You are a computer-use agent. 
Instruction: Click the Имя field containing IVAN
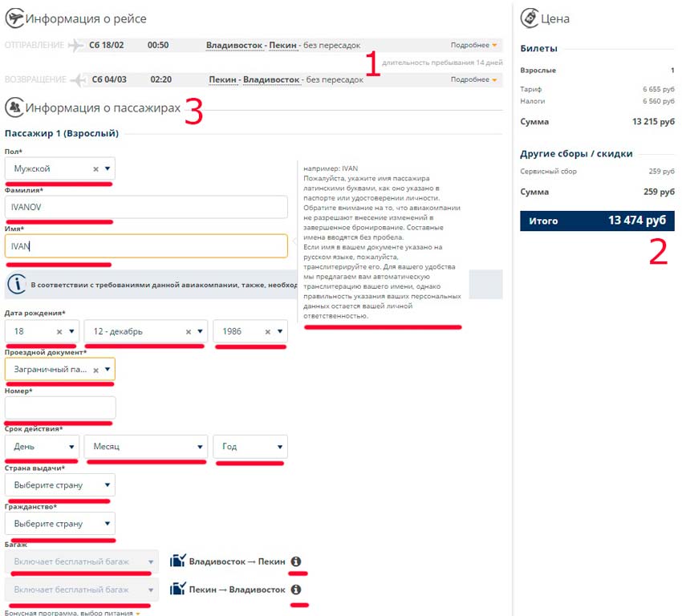[146, 246]
